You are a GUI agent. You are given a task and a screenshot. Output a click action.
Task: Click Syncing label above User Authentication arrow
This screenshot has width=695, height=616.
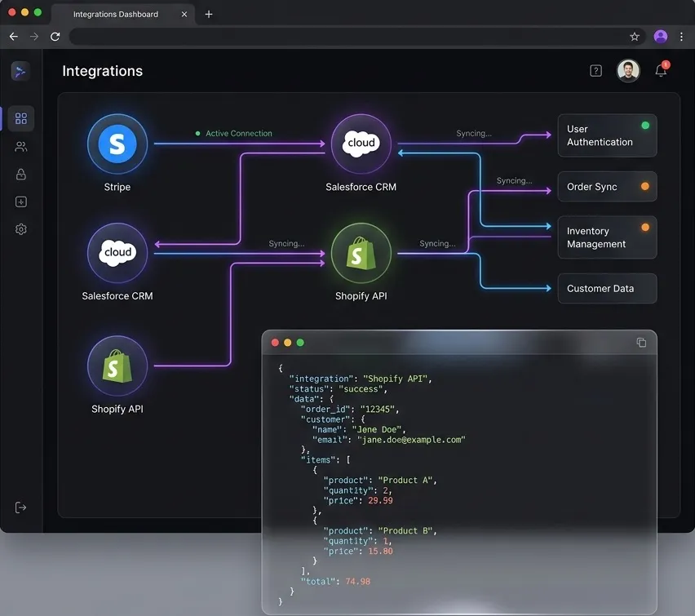click(474, 134)
